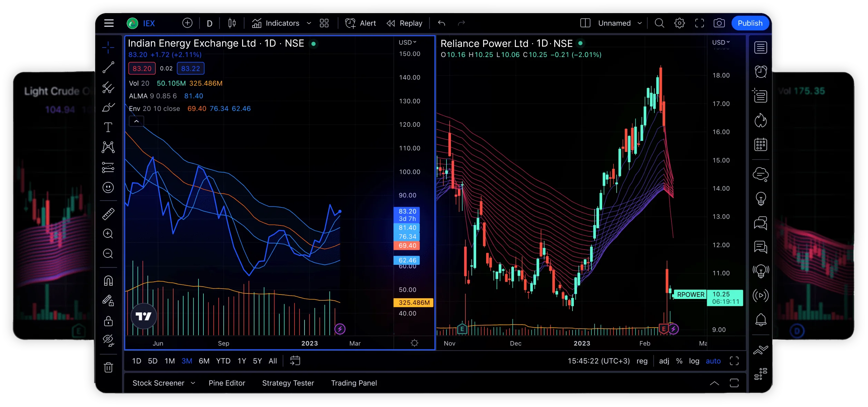Collapse the indicator legend chevron
Viewport: 868px width, 407px height.
point(136,121)
